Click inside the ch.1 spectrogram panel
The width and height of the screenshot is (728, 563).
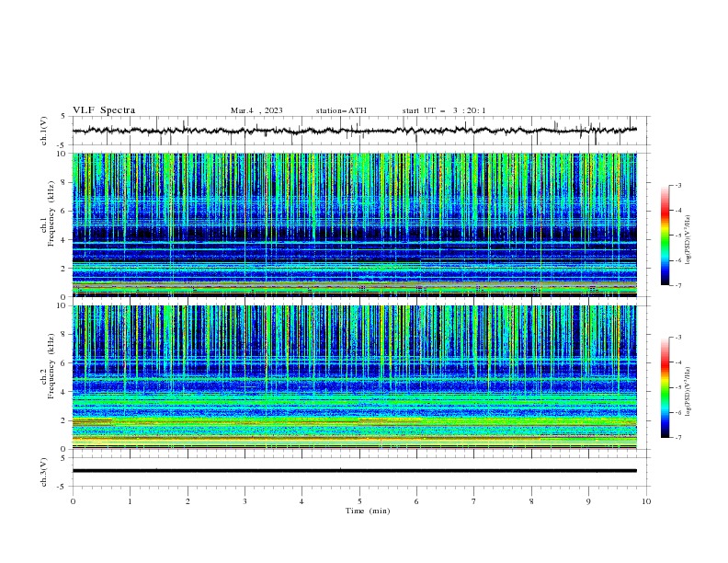(x=355, y=224)
